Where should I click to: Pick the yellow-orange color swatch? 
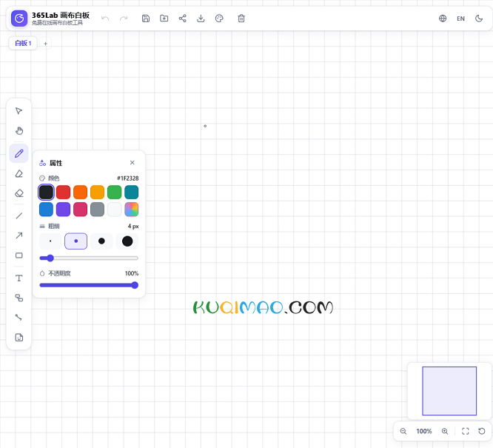(x=97, y=193)
